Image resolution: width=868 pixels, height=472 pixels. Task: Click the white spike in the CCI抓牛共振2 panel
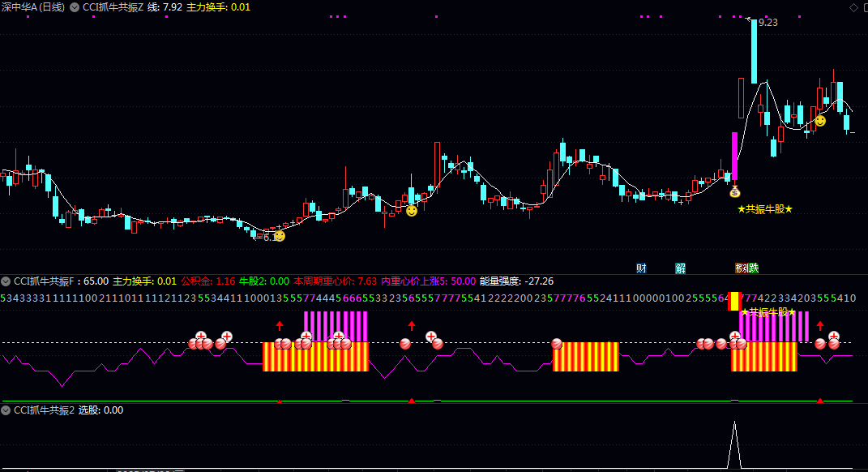[734, 445]
